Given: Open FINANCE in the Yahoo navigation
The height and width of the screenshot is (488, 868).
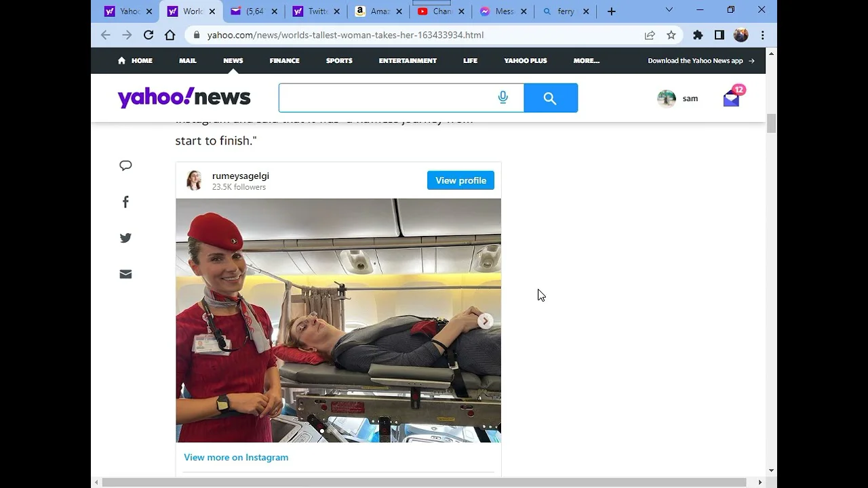Looking at the screenshot, I should tap(285, 61).
